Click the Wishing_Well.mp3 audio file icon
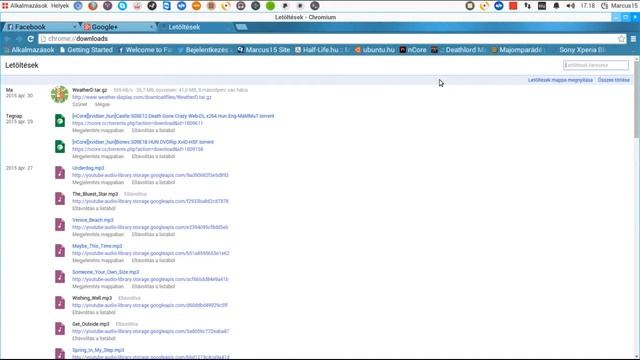Image resolution: width=640 pixels, height=360 pixels. 60,303
